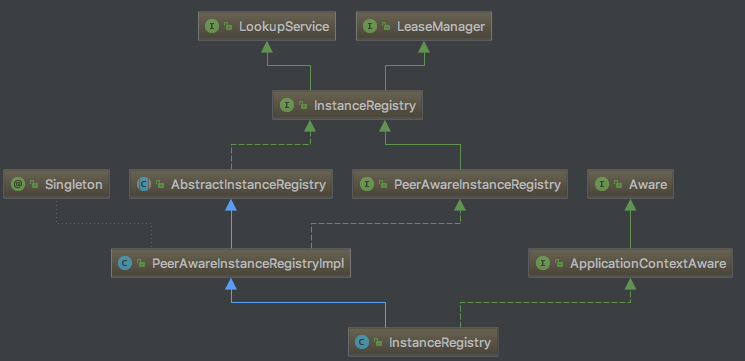Select the PeerAwareInstanceRegistry interface node
This screenshot has width=745, height=361.
[x=460, y=184]
